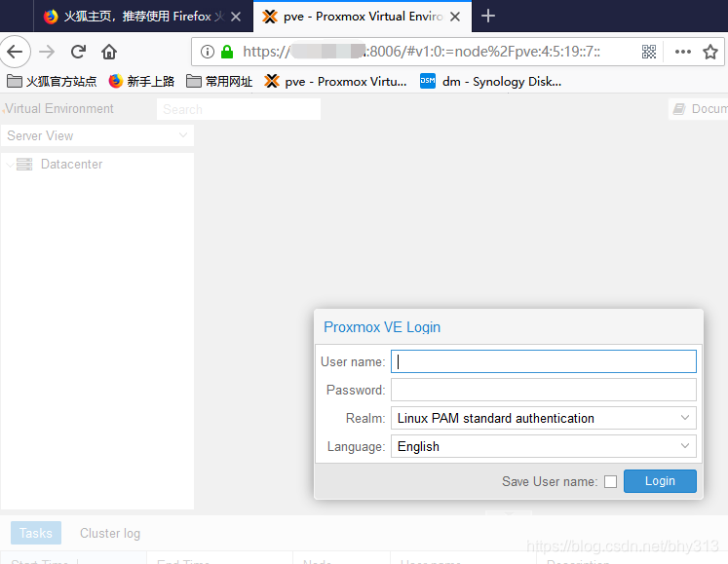Click the Proxmox Search field
Image resolution: width=728 pixels, height=564 pixels.
[x=239, y=109]
